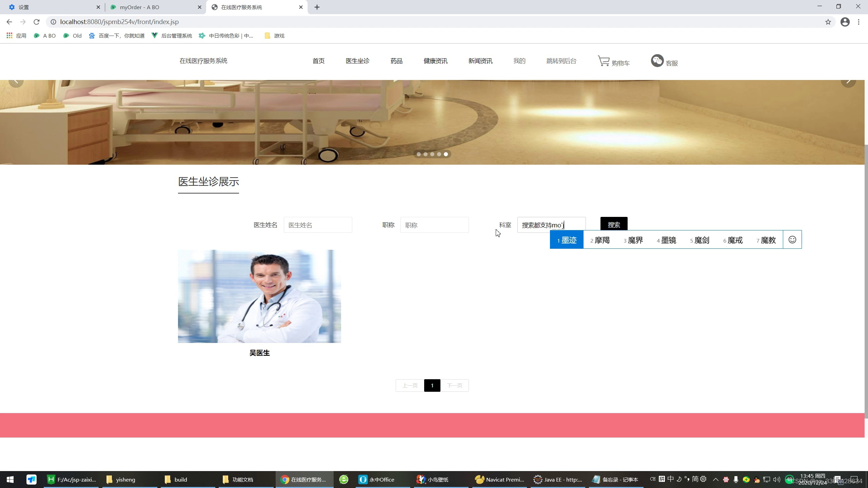Show hidden system tray icons
868x488 pixels.
point(715,479)
